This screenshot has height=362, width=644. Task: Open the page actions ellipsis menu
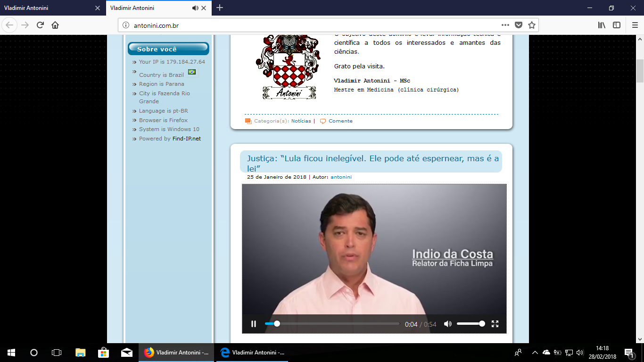505,25
